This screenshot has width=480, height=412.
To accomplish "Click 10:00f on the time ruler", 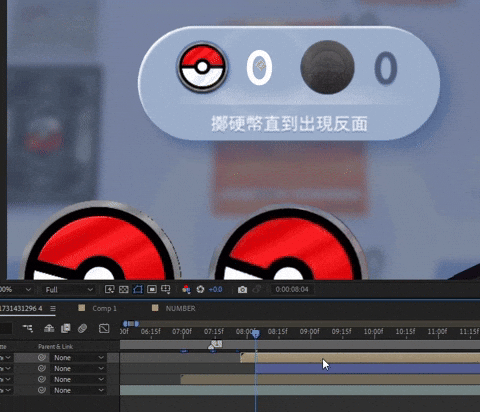I will [x=373, y=332].
